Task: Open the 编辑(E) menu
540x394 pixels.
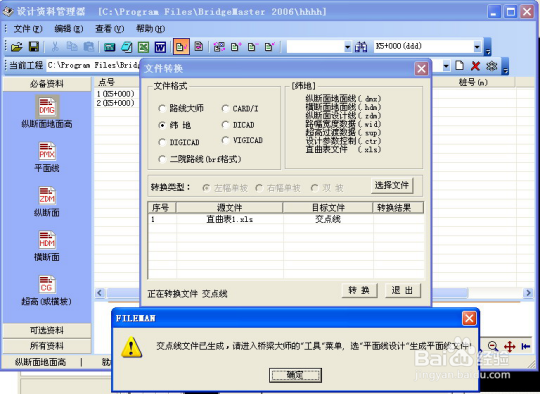Action: pyautogui.click(x=69, y=29)
